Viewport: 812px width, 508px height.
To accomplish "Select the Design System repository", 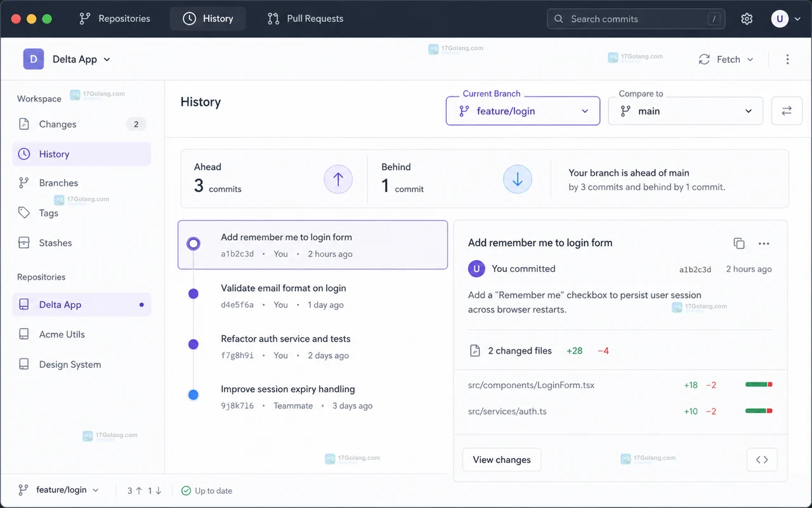I will pyautogui.click(x=81, y=365).
